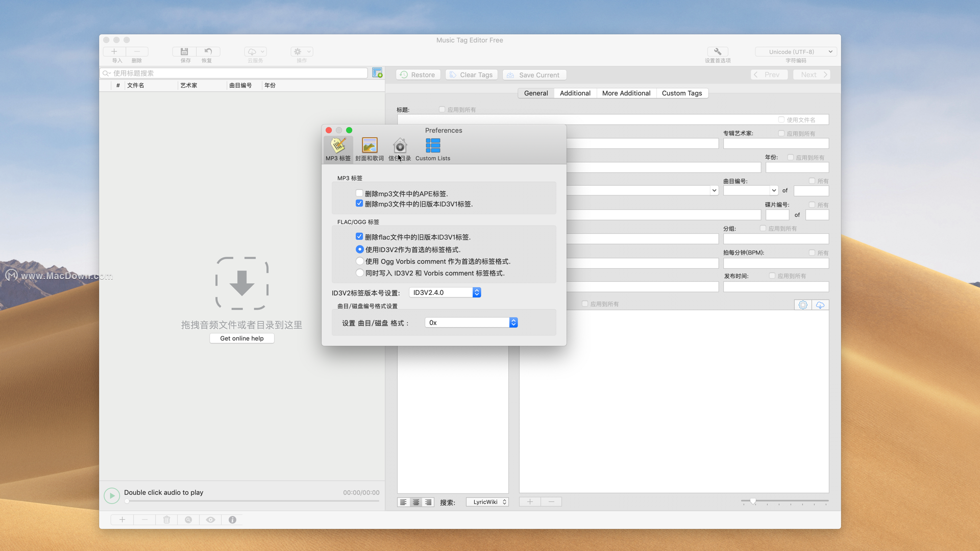Sort by the 艺术家 column header

click(x=202, y=85)
